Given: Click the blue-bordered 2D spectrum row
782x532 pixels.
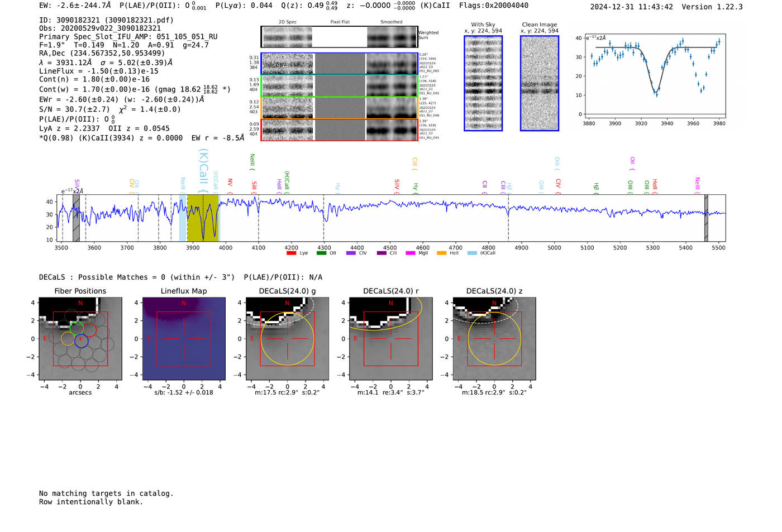Looking at the screenshot, I should (x=339, y=64).
